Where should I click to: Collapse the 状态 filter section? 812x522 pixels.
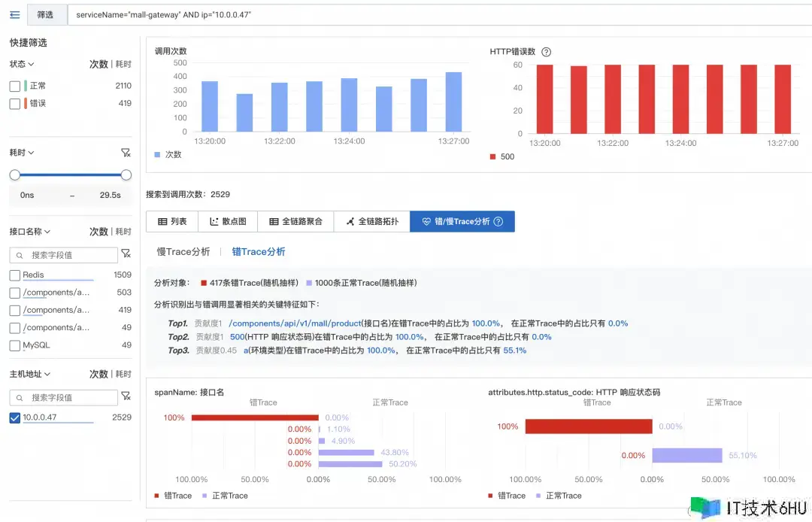click(x=31, y=65)
